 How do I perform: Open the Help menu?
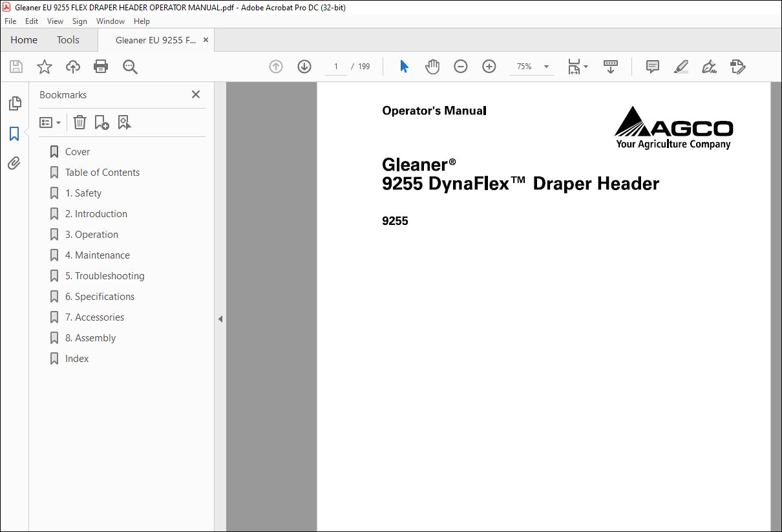142,21
